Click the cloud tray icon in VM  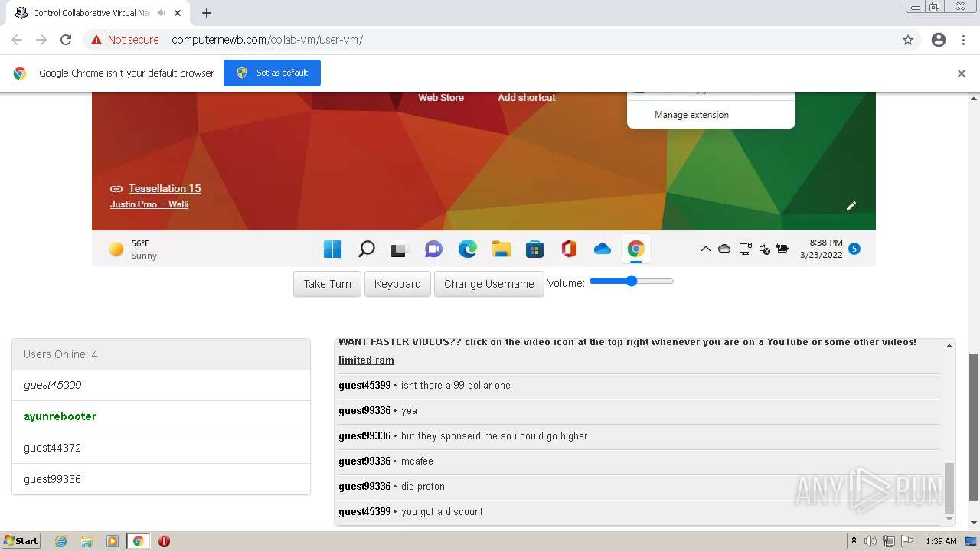[724, 249]
